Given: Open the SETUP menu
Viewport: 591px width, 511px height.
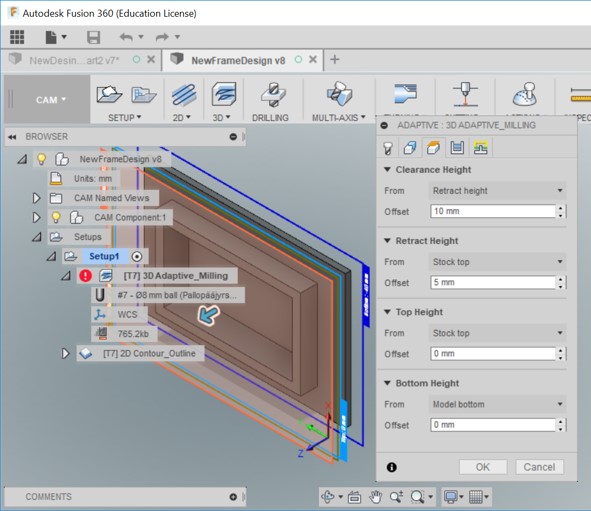Looking at the screenshot, I should click(x=124, y=118).
